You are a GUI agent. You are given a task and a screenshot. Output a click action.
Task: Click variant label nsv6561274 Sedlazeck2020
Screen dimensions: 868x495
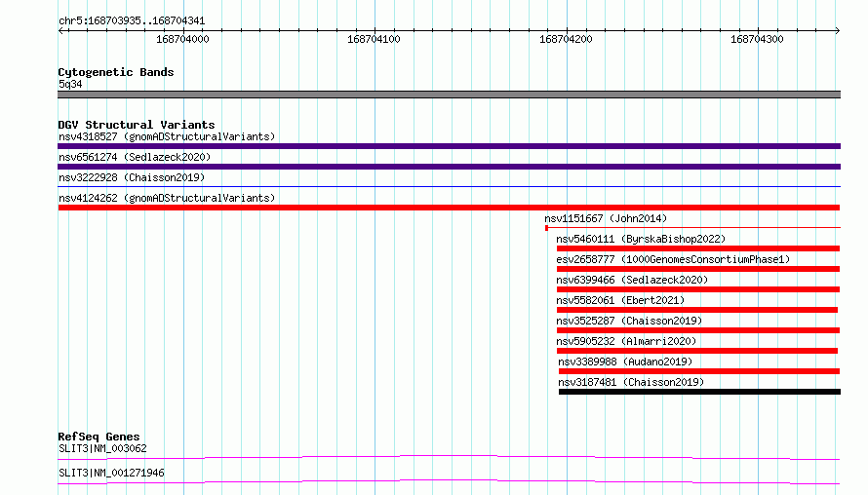(x=135, y=157)
